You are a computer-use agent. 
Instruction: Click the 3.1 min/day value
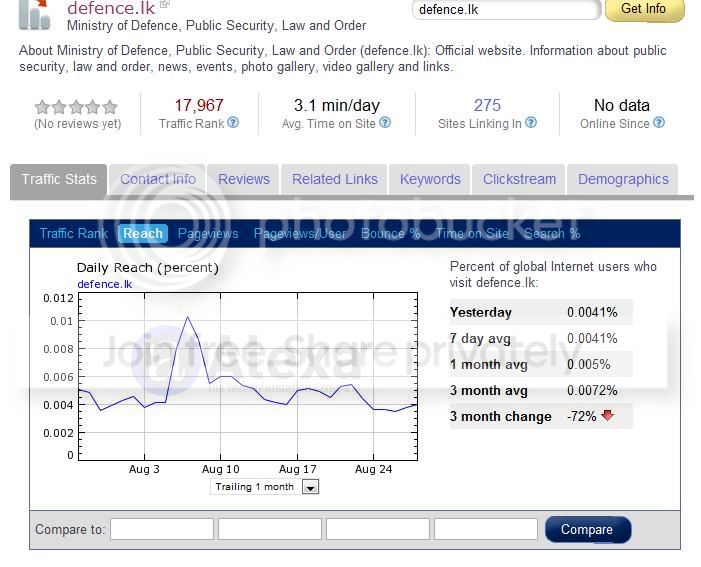tap(337, 106)
